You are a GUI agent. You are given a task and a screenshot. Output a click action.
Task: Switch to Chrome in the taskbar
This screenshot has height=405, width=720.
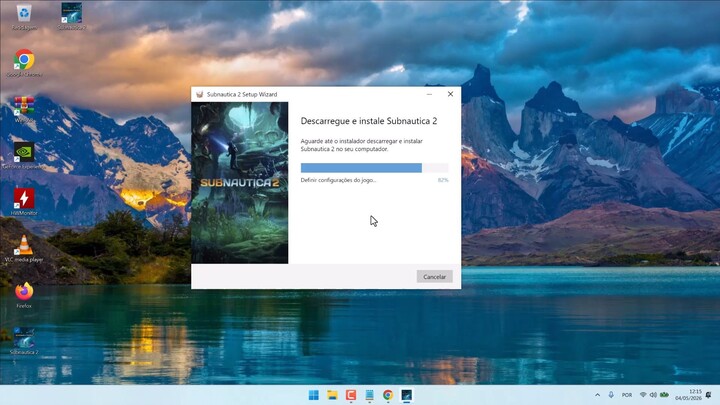388,395
